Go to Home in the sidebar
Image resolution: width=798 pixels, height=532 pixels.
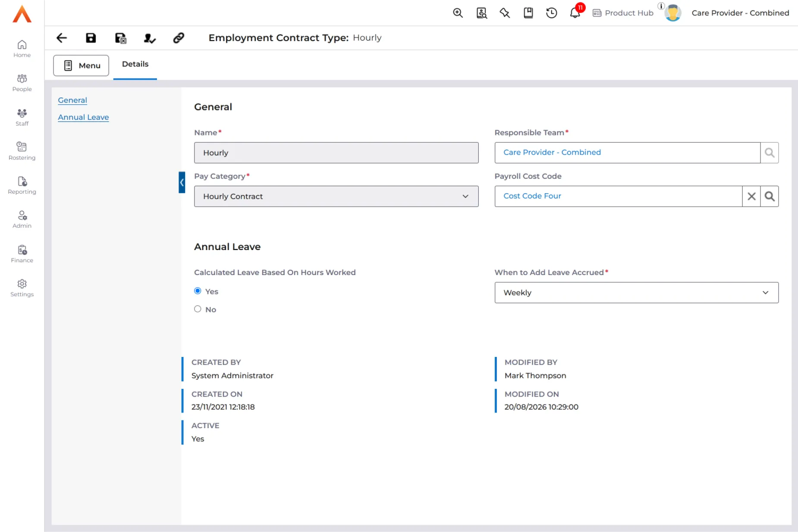[x=22, y=49]
